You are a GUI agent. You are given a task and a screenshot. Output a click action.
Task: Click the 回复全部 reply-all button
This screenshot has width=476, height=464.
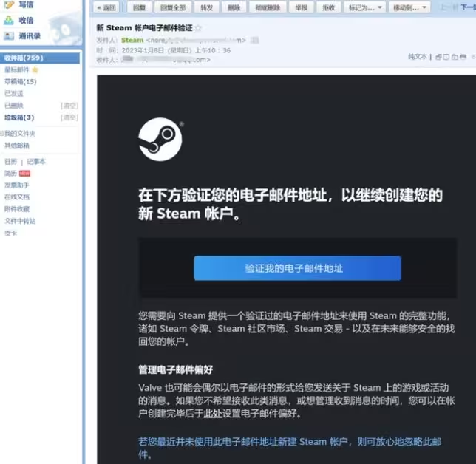point(173,7)
